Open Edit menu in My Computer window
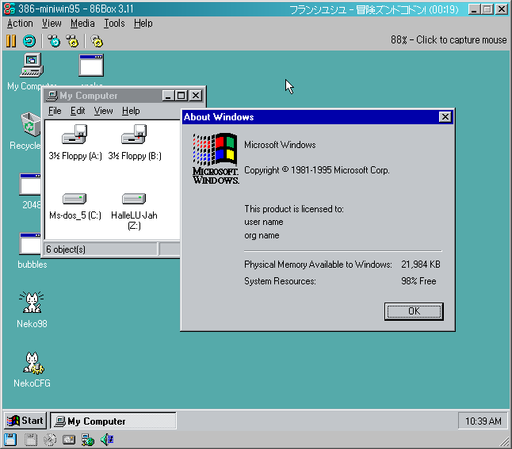512x449 pixels. [78, 111]
